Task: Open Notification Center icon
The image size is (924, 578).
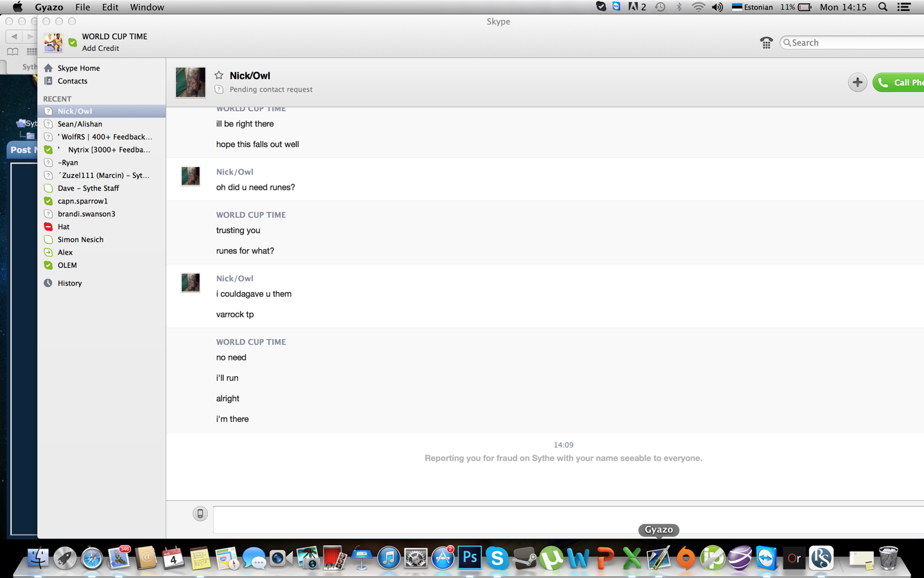Action: pyautogui.click(x=904, y=7)
